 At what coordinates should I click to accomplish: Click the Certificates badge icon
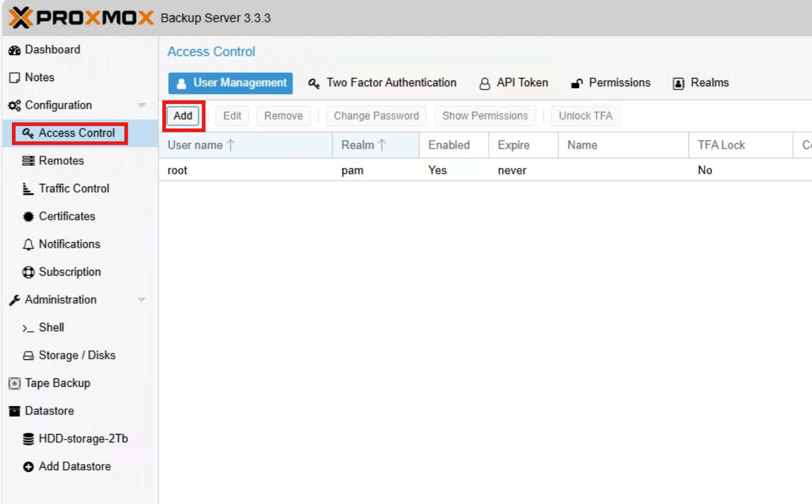tap(28, 216)
